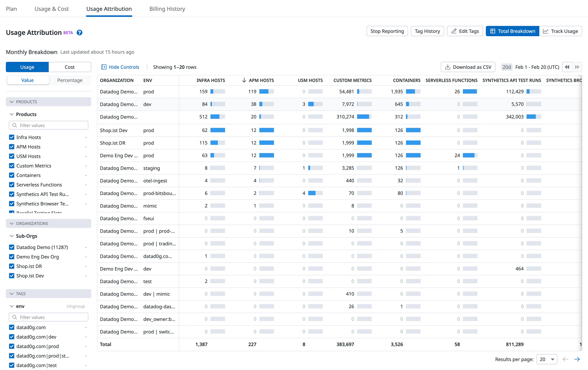Click the Edit Tags pencil icon

coord(454,31)
